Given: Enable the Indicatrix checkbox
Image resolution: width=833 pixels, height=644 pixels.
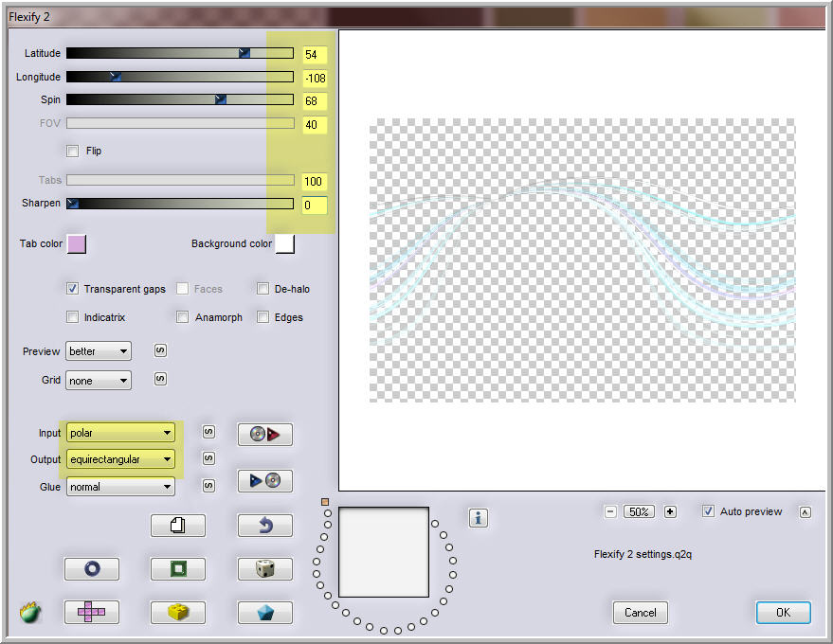Looking at the screenshot, I should click(x=72, y=317).
